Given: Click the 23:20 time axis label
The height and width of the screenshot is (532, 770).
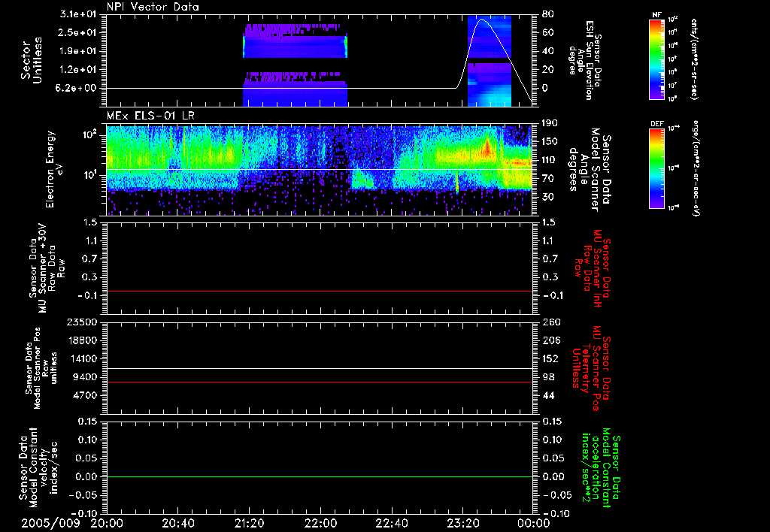Looking at the screenshot, I should coord(463,523).
